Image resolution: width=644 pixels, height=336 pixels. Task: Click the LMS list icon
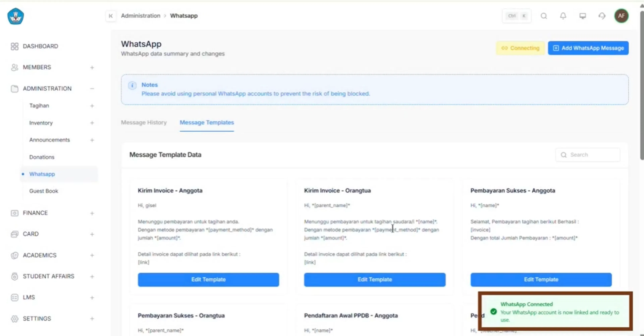click(x=14, y=297)
